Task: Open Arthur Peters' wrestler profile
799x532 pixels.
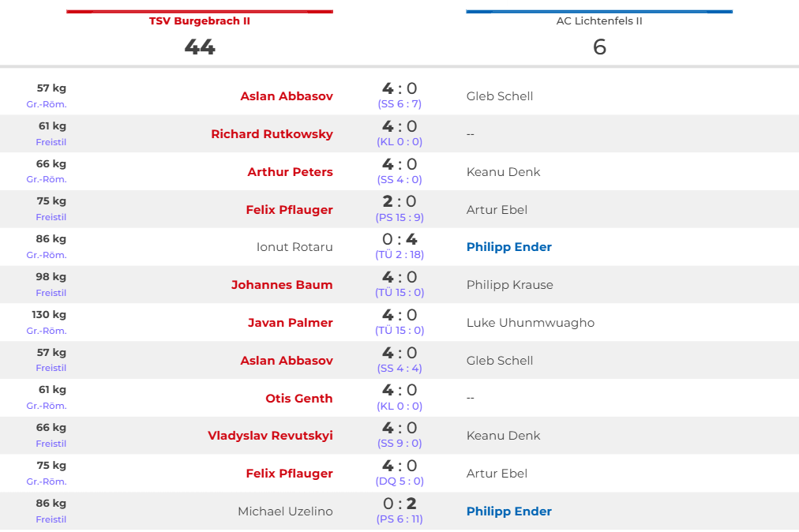Action: pos(290,172)
